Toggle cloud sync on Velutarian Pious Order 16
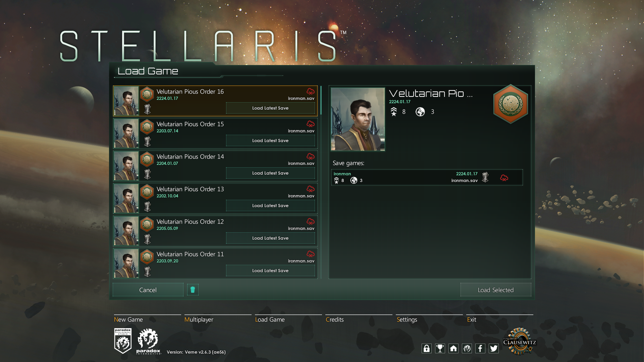Screen dimensions: 644x362 coord(311,91)
